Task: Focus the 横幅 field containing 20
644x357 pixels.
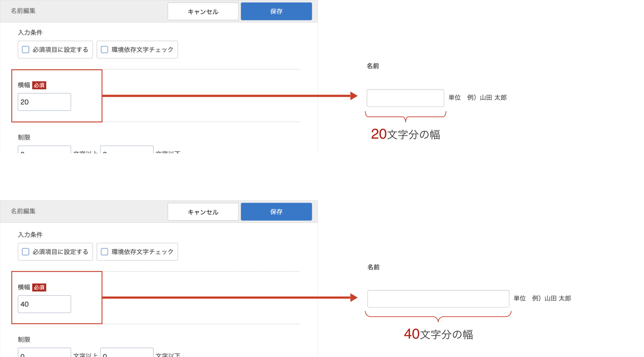Action: [44, 102]
